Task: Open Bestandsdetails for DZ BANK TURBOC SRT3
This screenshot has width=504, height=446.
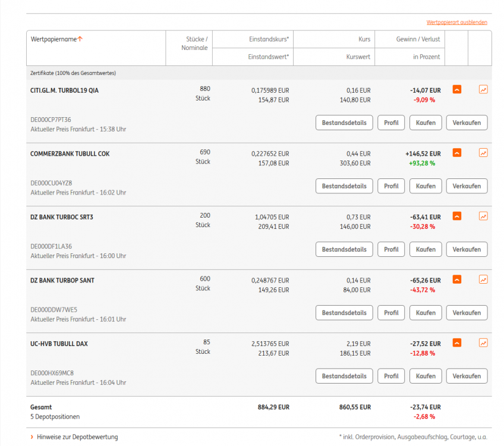Action: click(344, 250)
